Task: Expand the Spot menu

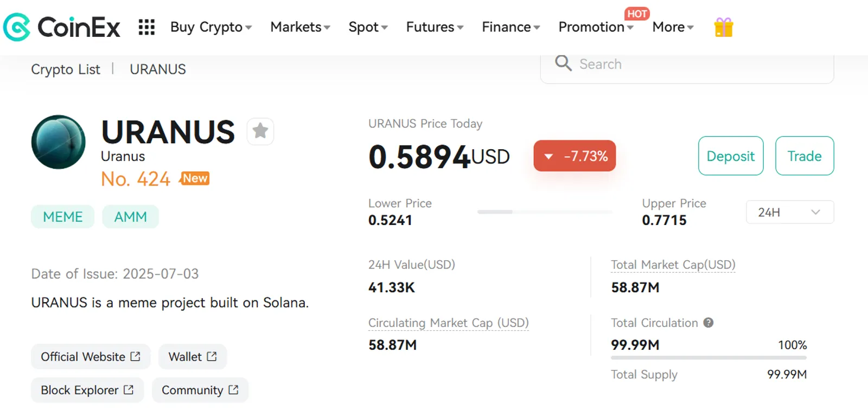Action: coord(368,27)
